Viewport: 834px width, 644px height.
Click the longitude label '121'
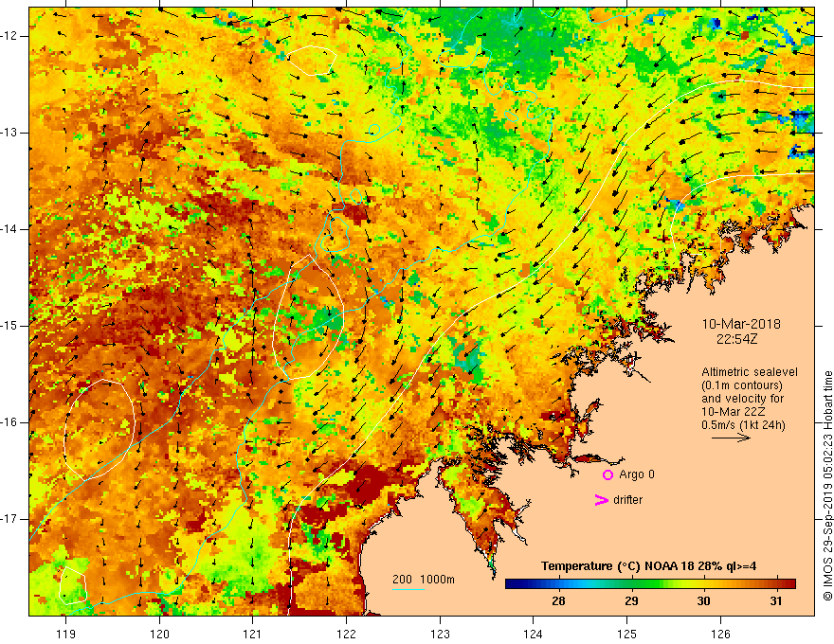(252, 634)
